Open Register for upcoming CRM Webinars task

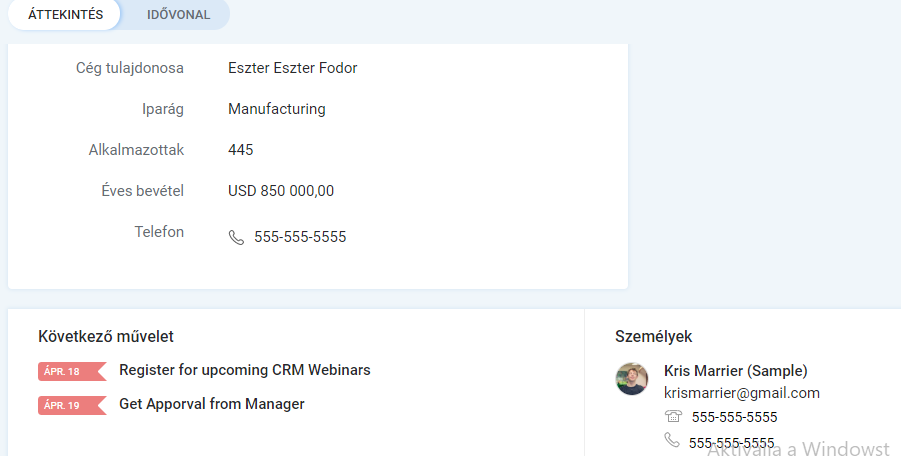245,370
